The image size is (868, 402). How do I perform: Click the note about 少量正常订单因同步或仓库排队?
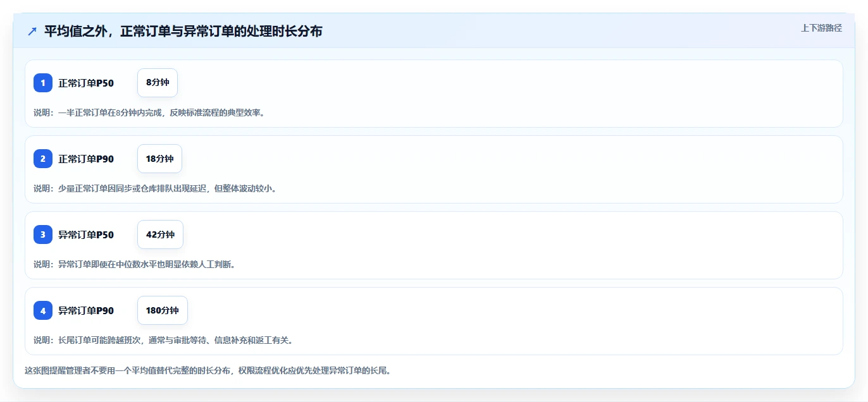(x=155, y=188)
